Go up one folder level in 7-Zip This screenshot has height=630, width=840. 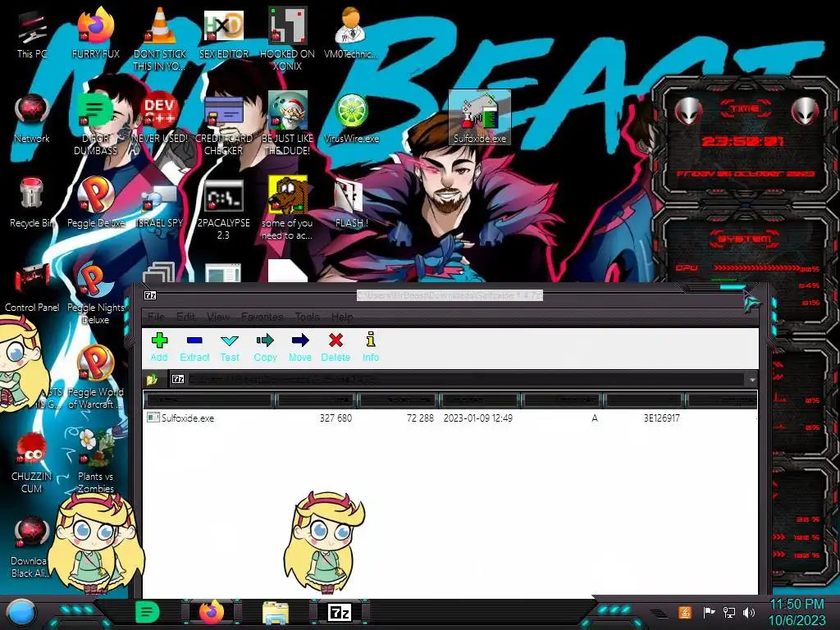pyautogui.click(x=152, y=379)
